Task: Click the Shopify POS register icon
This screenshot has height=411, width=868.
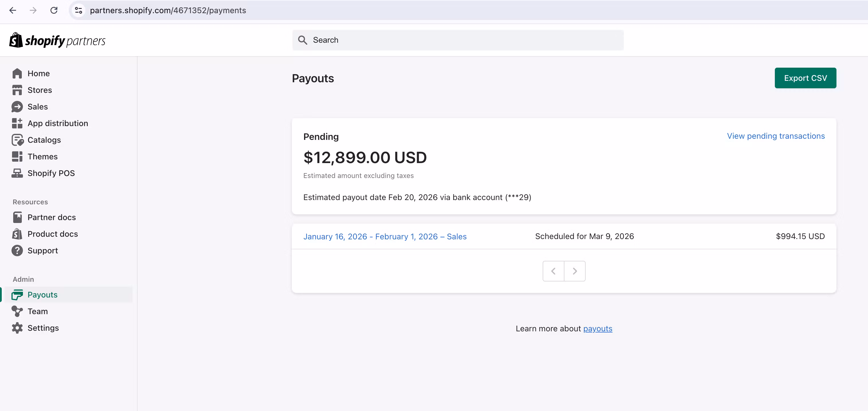Action: click(x=17, y=173)
